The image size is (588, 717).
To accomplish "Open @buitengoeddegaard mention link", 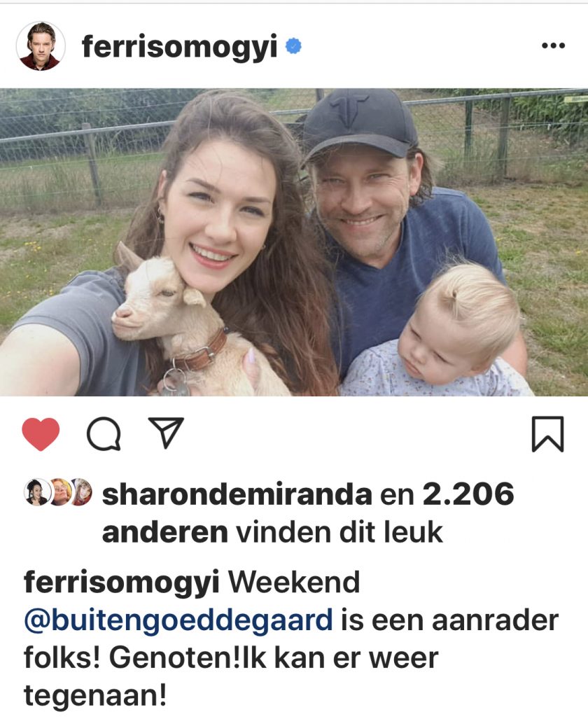I will click(178, 621).
